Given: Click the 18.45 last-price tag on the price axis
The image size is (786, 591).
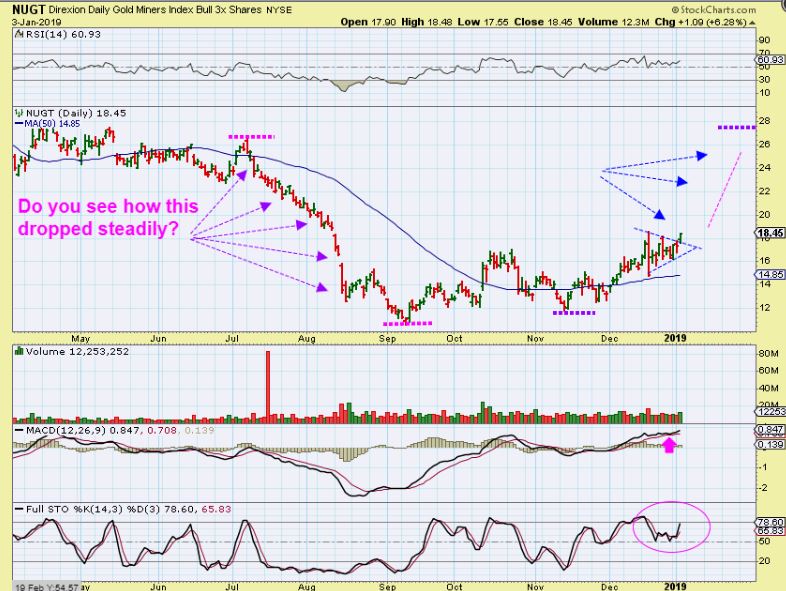Looking at the screenshot, I should click(x=770, y=233).
